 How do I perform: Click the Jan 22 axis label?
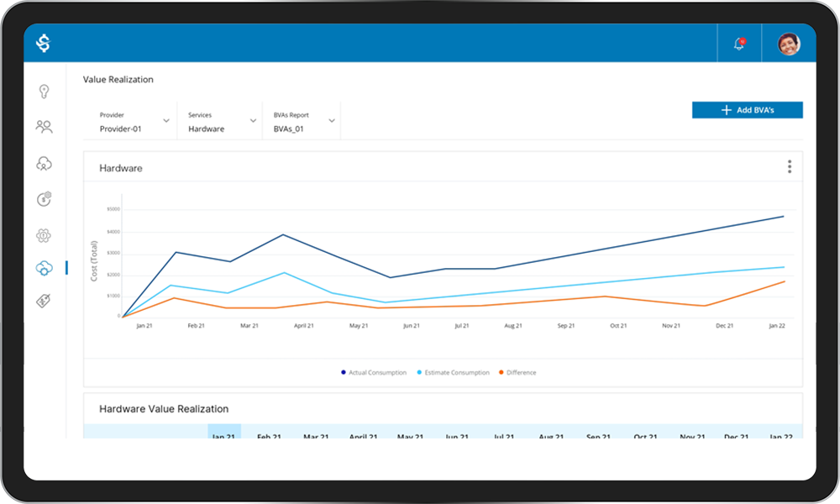point(777,326)
